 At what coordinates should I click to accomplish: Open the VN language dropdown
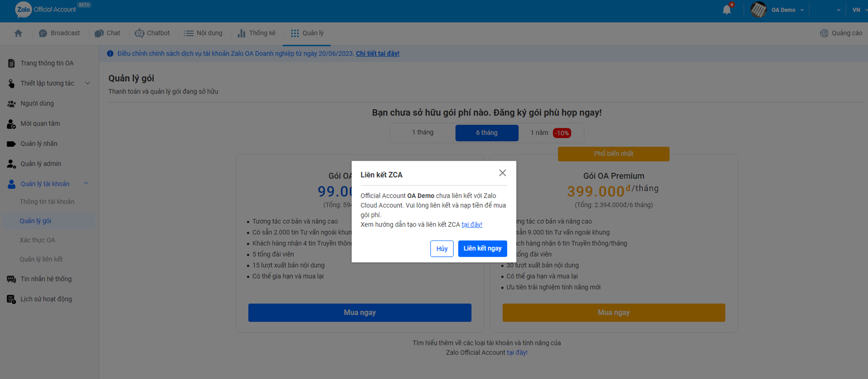859,10
